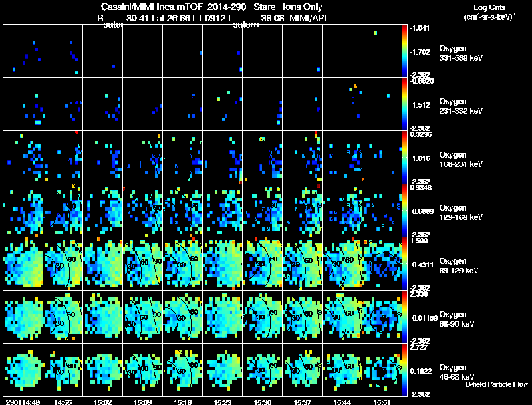Click the color bar beside Oxygen 46-68 keV
Image resolution: width=532 pixels, height=405 pixels.
[x=404, y=370]
